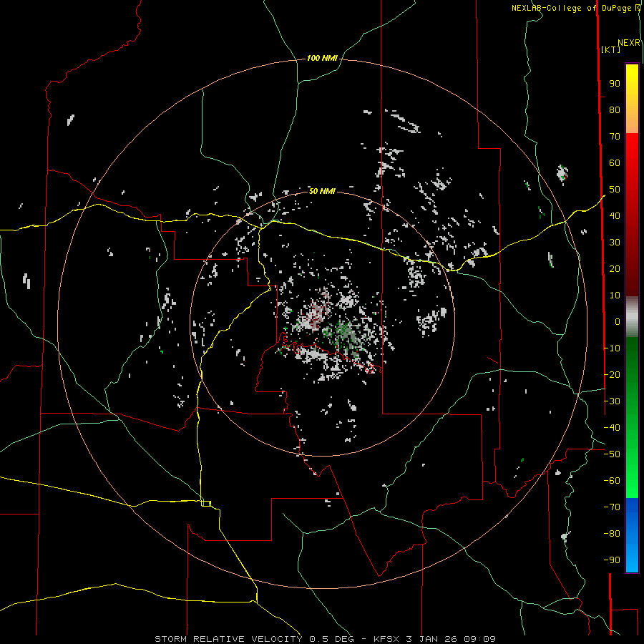
Task: Click the "KFSX" radar site identifier
Action: [x=387, y=639]
